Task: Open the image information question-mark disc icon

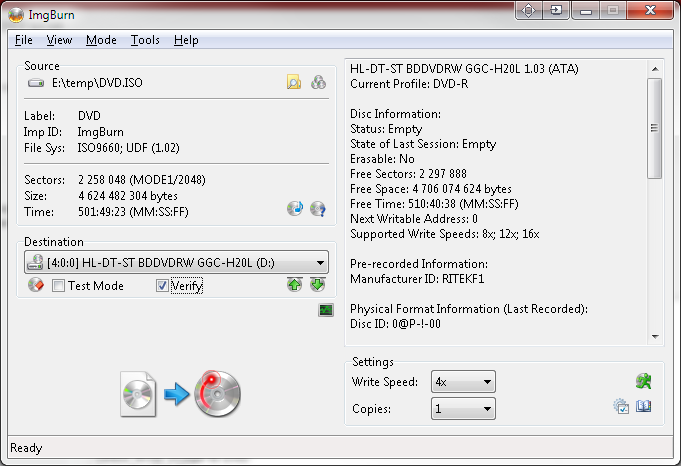Action: 318,208
